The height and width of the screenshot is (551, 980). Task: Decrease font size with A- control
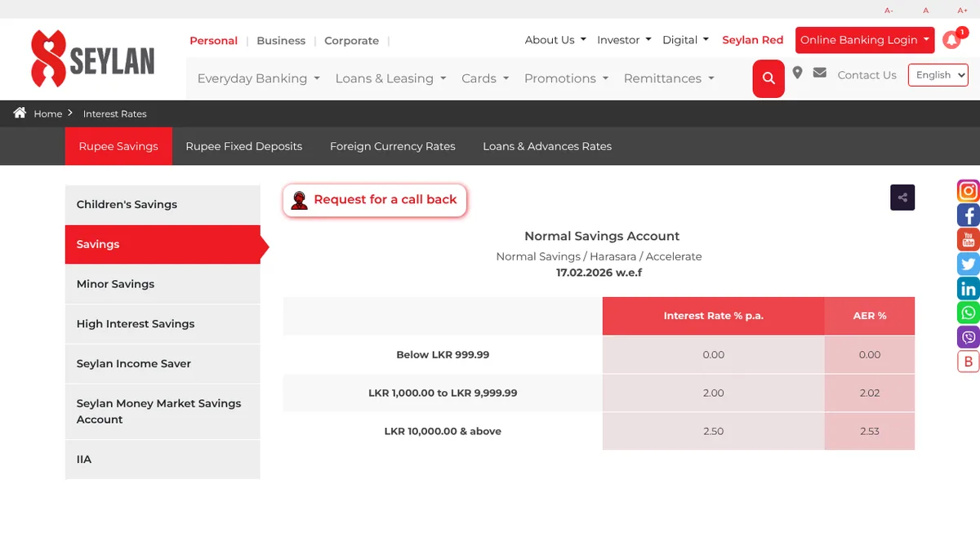[x=889, y=11]
